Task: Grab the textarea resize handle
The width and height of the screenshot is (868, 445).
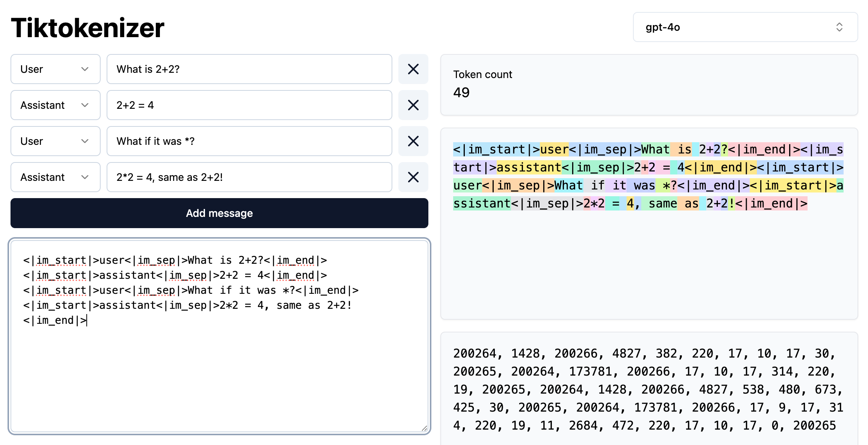Action: pos(424,428)
